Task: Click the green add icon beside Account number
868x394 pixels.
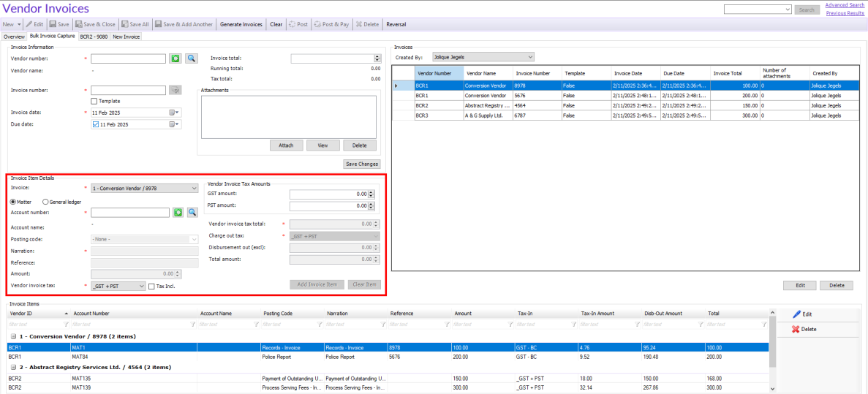Action: [177, 212]
